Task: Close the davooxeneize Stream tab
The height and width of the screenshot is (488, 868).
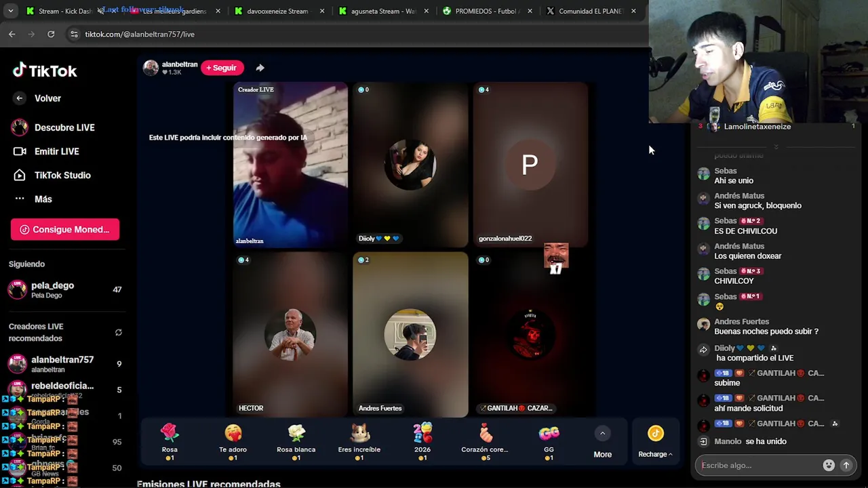Action: point(322,11)
